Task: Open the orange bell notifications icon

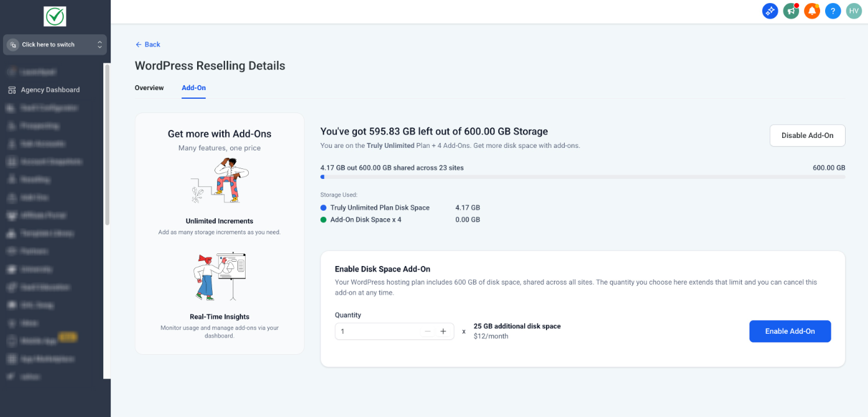Action: 812,11
